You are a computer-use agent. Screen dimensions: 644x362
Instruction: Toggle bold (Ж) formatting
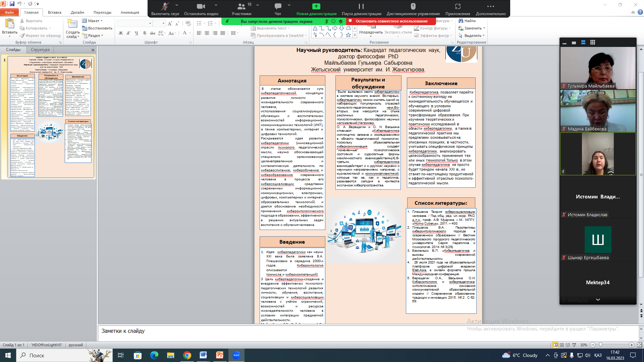point(121,33)
